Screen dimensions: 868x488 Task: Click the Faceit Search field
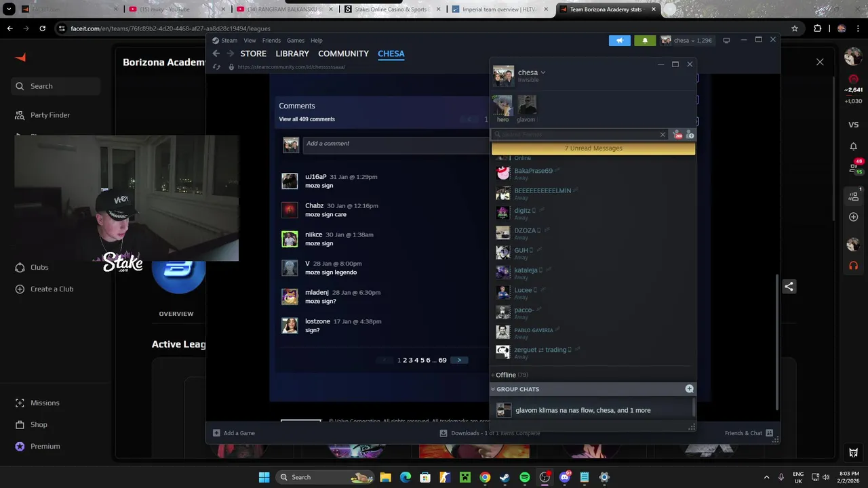coord(56,86)
